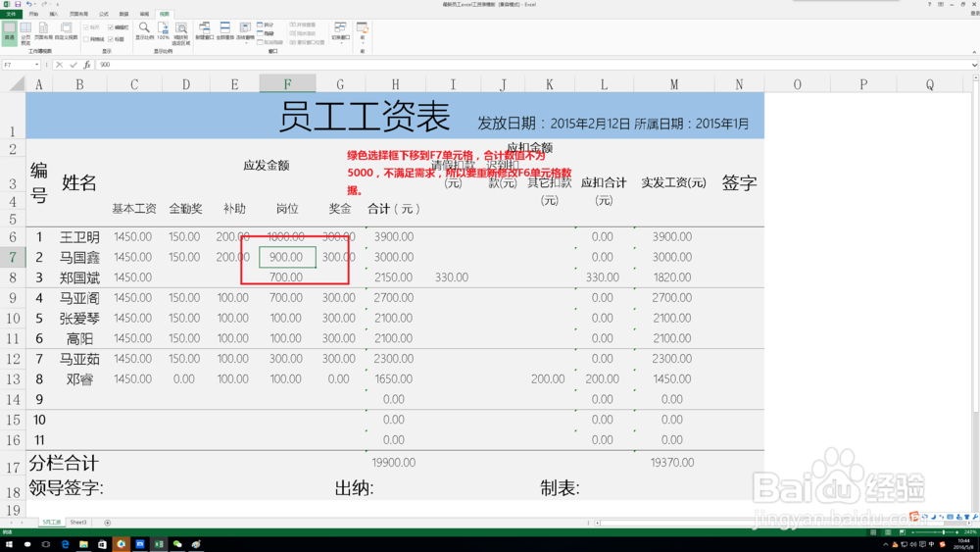Open Microsoft Edge from taskbar
The width and height of the screenshot is (980, 552).
[65, 544]
